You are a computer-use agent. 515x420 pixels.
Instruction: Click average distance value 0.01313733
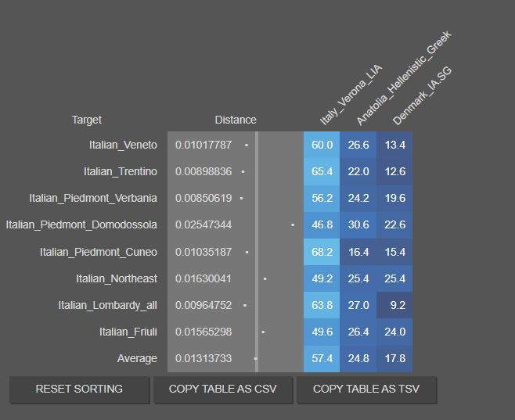pyautogui.click(x=203, y=358)
